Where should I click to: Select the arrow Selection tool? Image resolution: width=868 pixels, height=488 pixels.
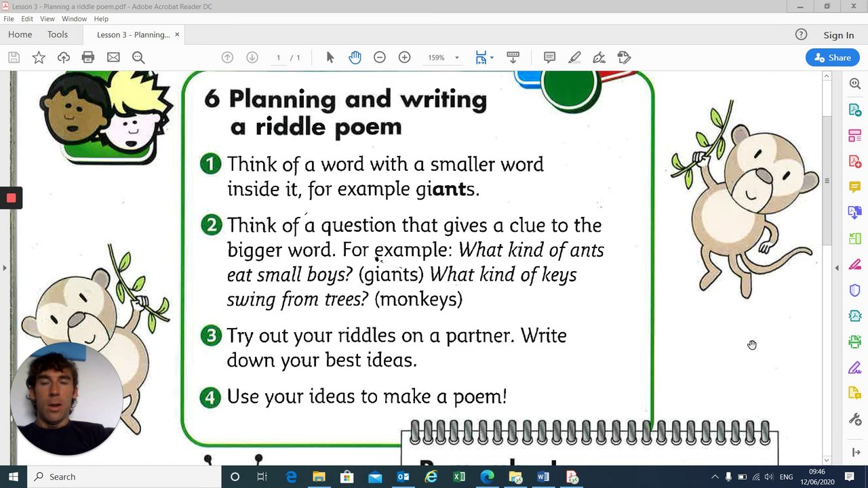330,58
